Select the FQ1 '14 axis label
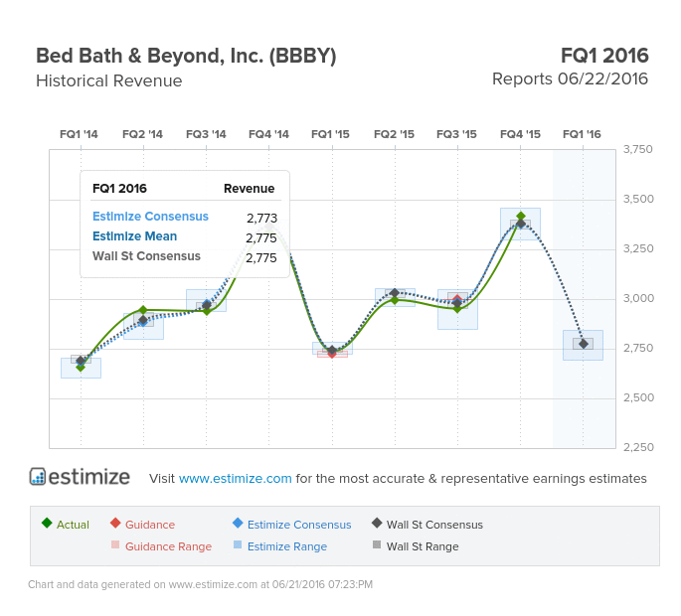 click(79, 134)
